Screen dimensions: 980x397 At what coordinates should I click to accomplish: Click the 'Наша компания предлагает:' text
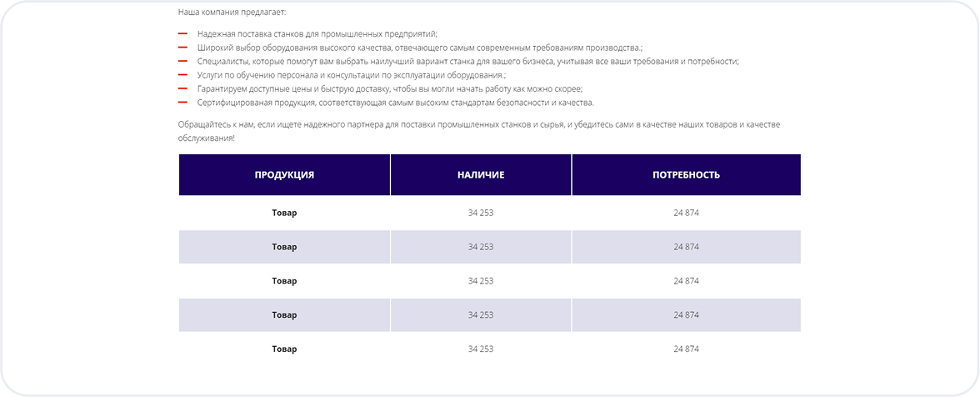point(232,13)
